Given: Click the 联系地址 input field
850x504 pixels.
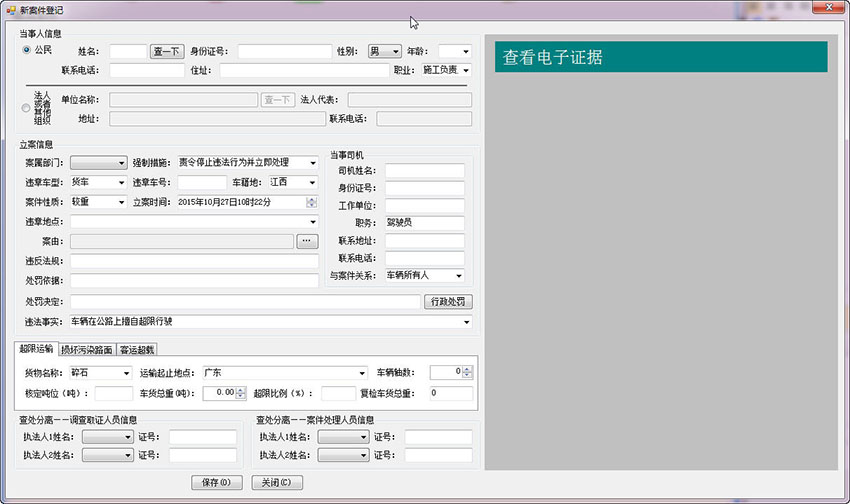Looking at the screenshot, I should tap(424, 241).
